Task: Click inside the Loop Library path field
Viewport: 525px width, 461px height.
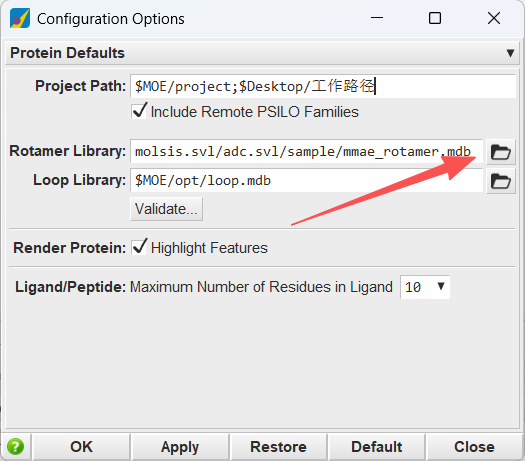Action: coord(306,181)
